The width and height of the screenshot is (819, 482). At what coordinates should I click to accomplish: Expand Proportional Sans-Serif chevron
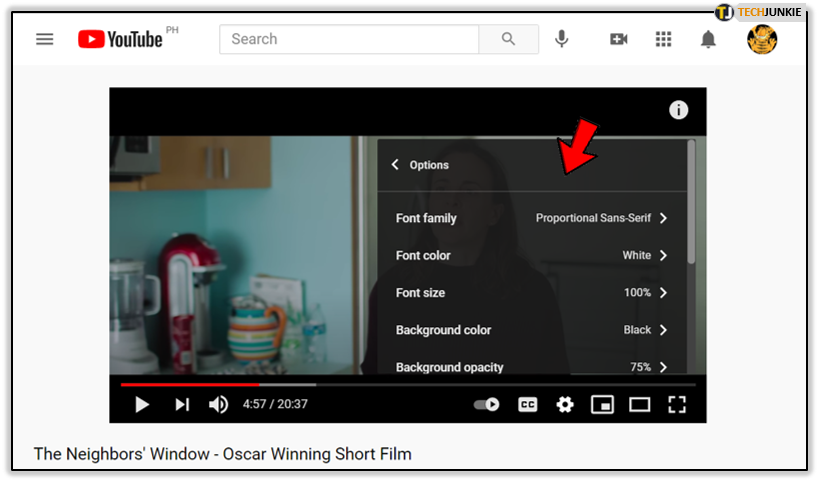(x=663, y=218)
